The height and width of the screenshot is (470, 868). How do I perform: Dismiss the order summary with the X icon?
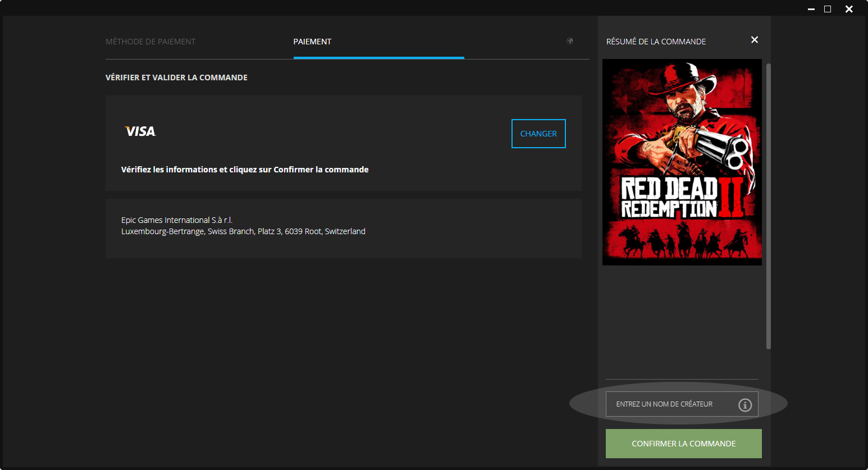pyautogui.click(x=754, y=40)
